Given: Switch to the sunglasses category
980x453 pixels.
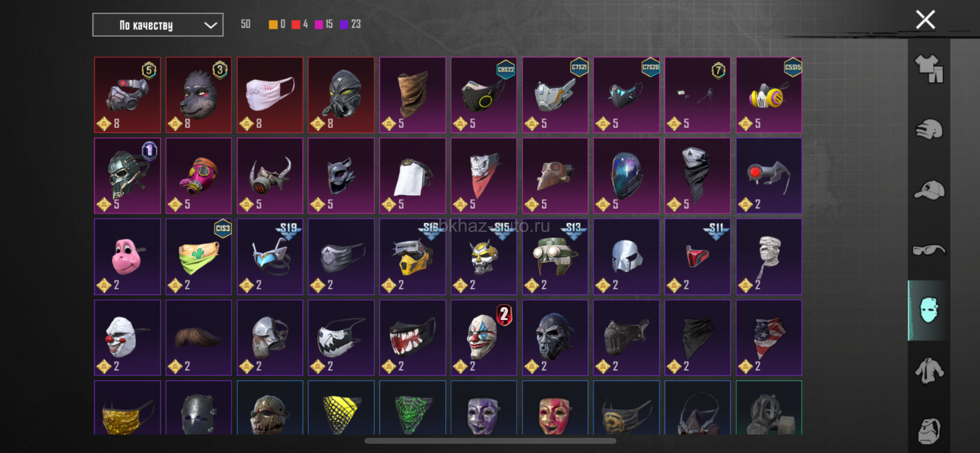Looking at the screenshot, I should tap(929, 250).
